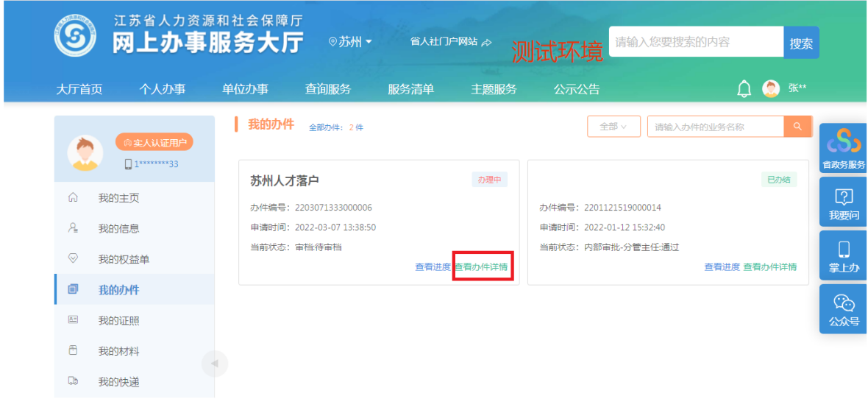Click the 公众号 WeChat icon

coord(843,308)
